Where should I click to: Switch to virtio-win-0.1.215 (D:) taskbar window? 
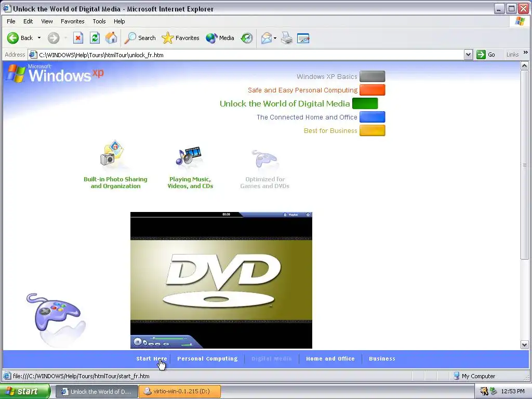click(180, 392)
